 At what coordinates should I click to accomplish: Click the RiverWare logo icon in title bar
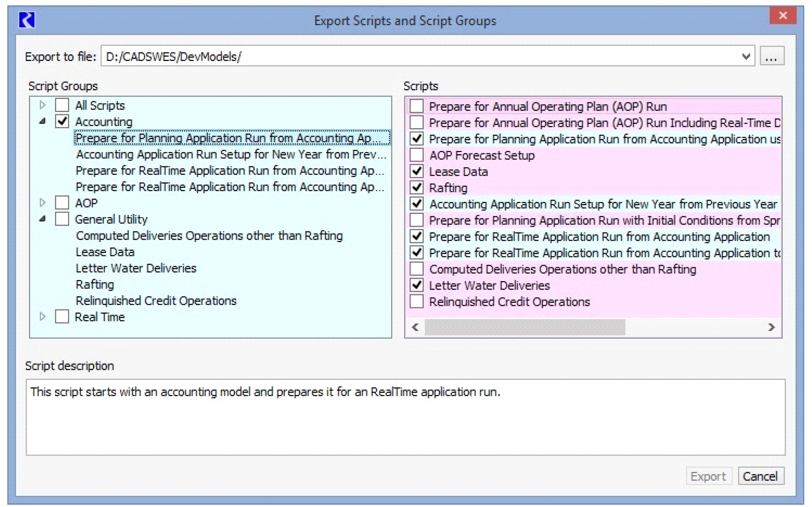[x=27, y=20]
